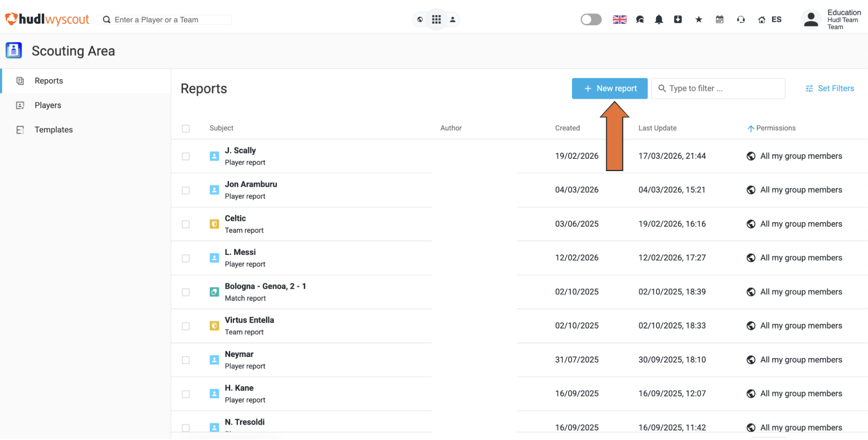This screenshot has height=440, width=868.
Task: Open the Templates sidebar section
Action: (x=86, y=130)
